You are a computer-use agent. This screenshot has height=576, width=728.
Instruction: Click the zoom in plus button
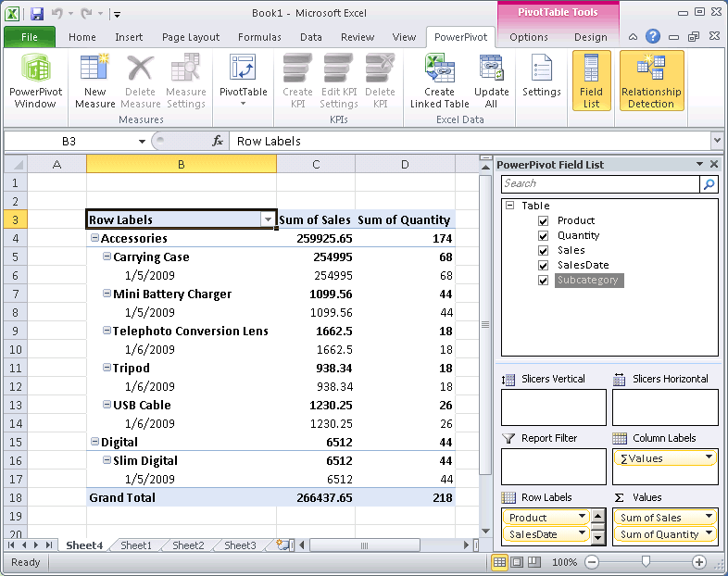click(698, 562)
